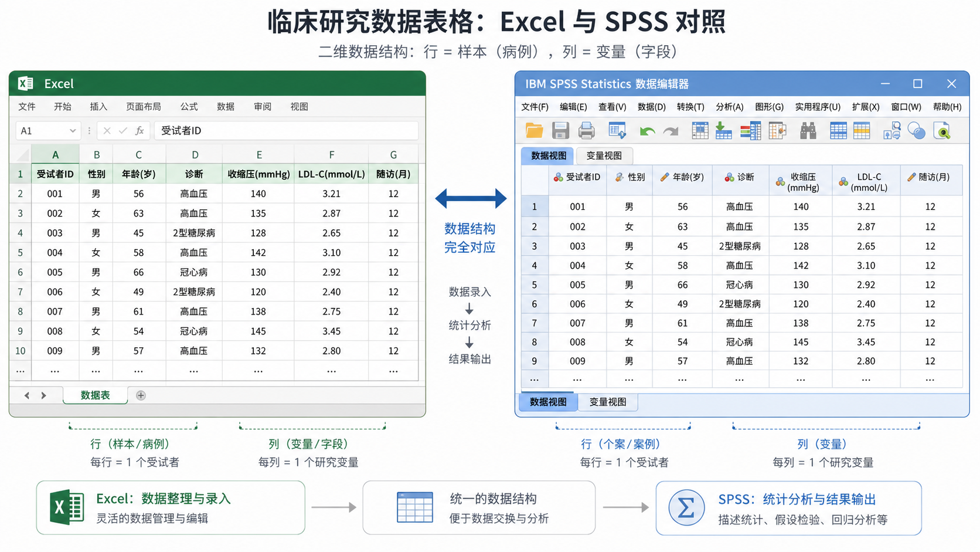Click the Excel insert function fx icon
The image size is (980, 552).
(x=139, y=131)
